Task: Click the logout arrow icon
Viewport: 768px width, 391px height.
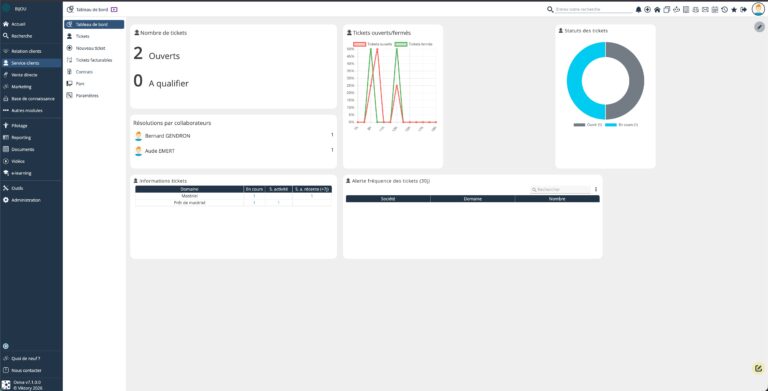Action: tap(744, 9)
